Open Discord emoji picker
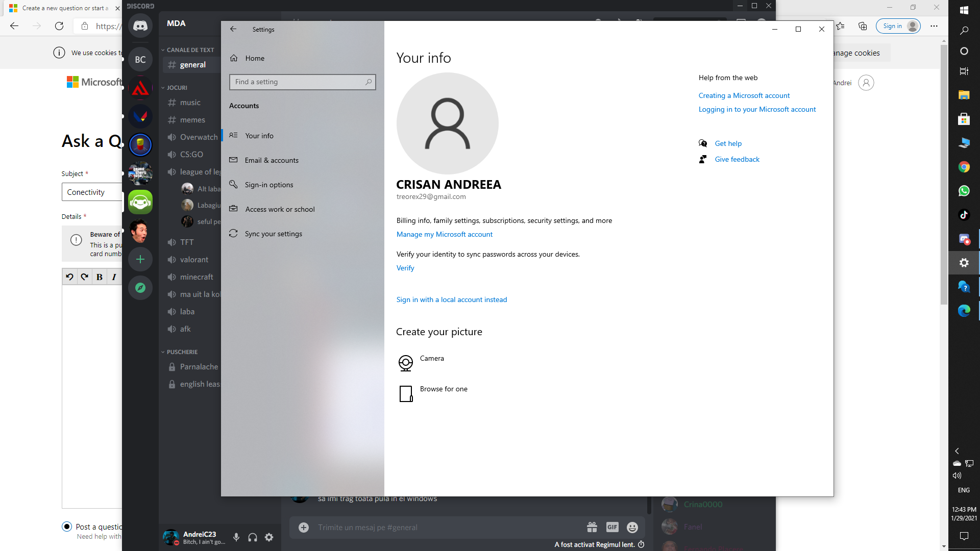The width and height of the screenshot is (980, 551). (632, 528)
